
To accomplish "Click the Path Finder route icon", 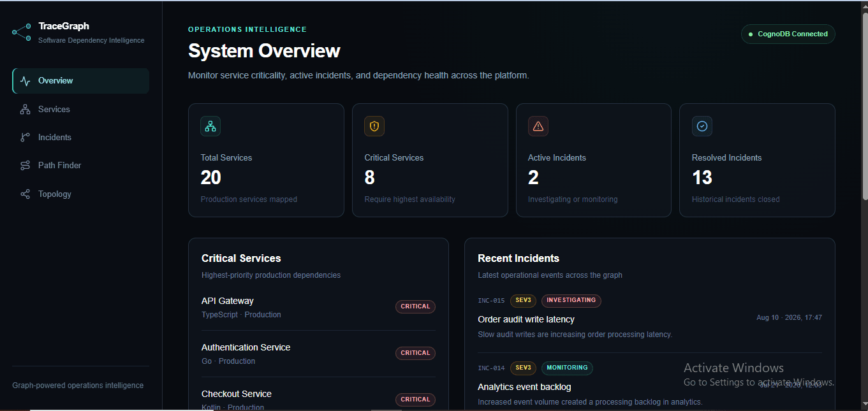I will click(26, 166).
